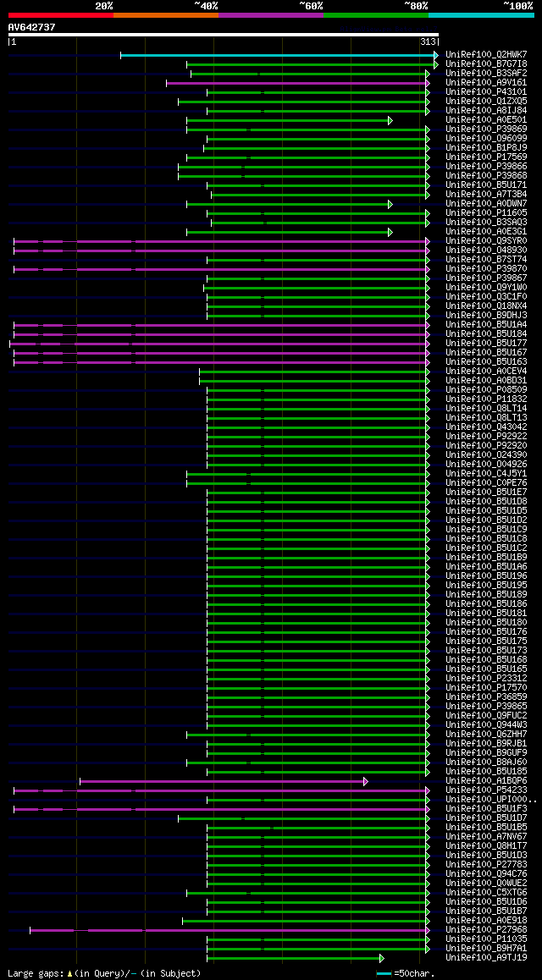Click the purple alignment bar of UniRef100_P27968
The width and height of the screenshot is (542, 980).
click(x=230, y=930)
